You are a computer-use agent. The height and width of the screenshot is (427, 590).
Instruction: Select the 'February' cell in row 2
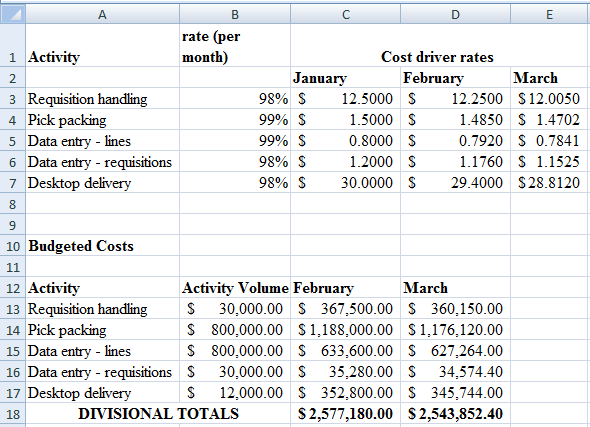tap(455, 77)
